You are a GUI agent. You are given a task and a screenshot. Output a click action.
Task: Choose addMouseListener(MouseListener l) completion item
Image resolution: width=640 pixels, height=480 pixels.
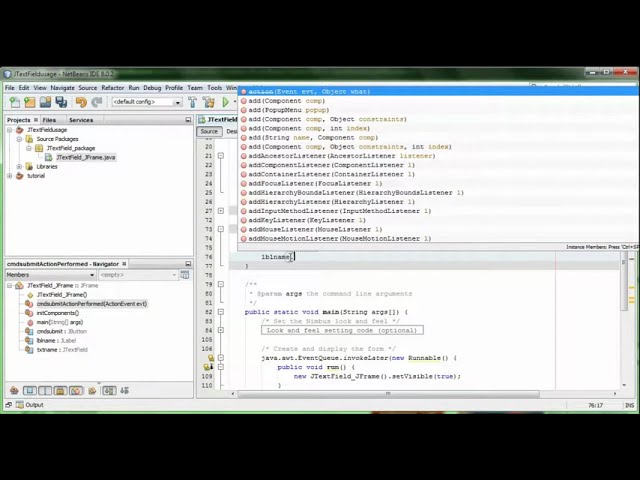[438, 229]
